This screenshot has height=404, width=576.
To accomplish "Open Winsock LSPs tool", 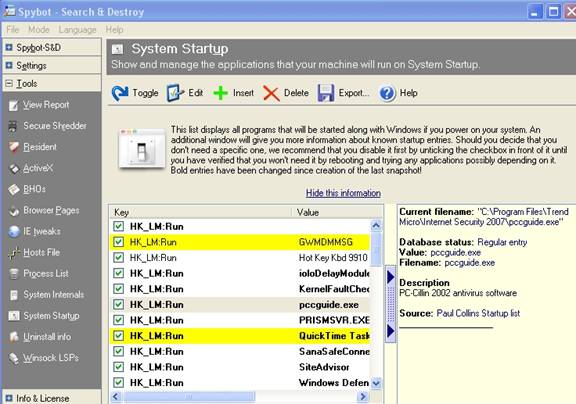I will [x=51, y=358].
